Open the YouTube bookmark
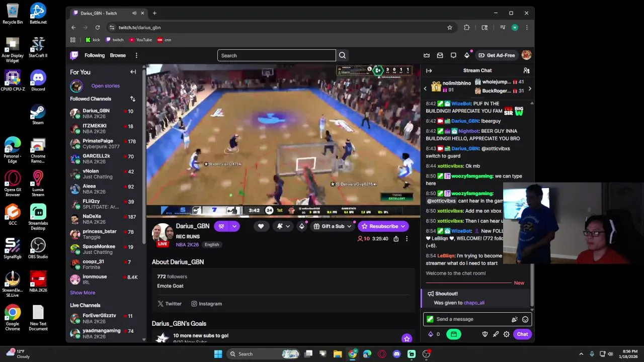644x362 pixels. tap(140, 40)
